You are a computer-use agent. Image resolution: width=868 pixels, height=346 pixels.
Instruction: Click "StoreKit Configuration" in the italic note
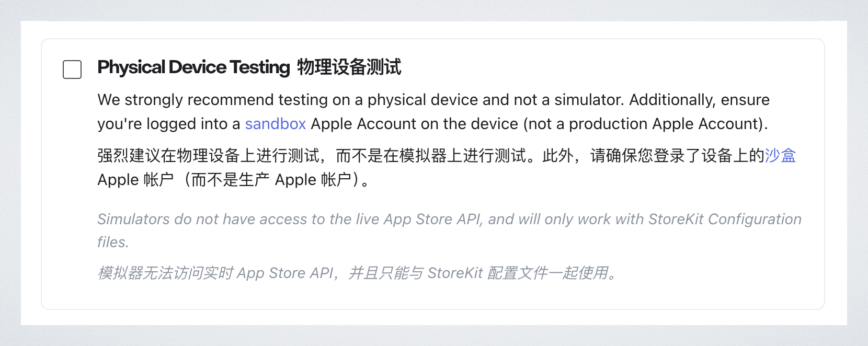725,219
